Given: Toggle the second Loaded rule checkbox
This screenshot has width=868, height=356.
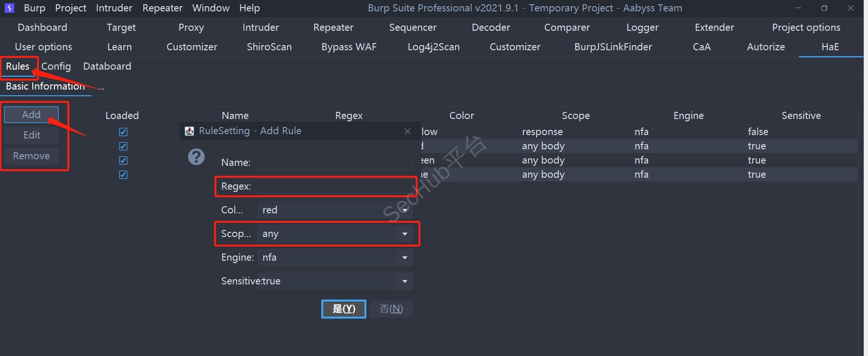Looking at the screenshot, I should (123, 146).
